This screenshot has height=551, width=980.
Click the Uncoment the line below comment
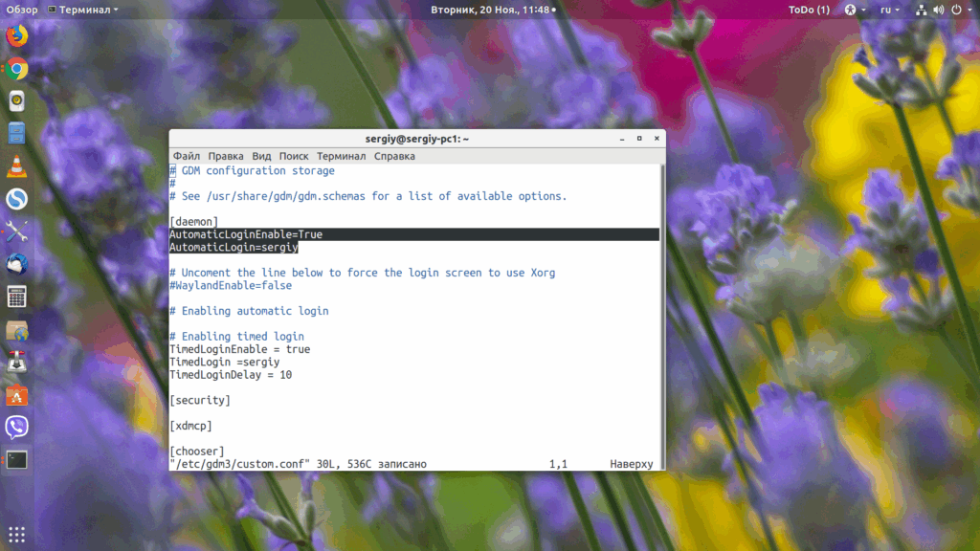click(363, 273)
